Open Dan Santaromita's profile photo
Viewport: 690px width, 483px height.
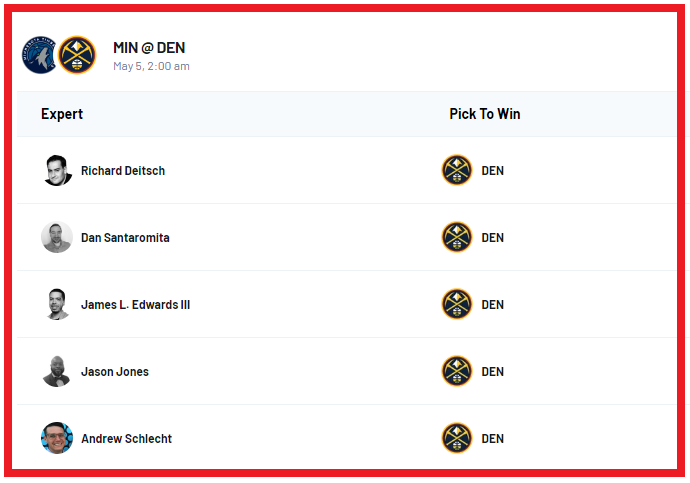(57, 237)
